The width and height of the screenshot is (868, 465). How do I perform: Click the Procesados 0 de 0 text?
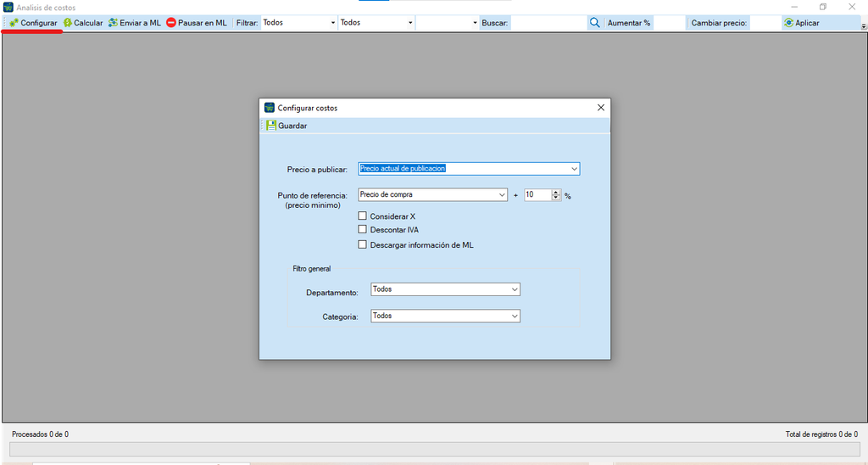point(41,434)
